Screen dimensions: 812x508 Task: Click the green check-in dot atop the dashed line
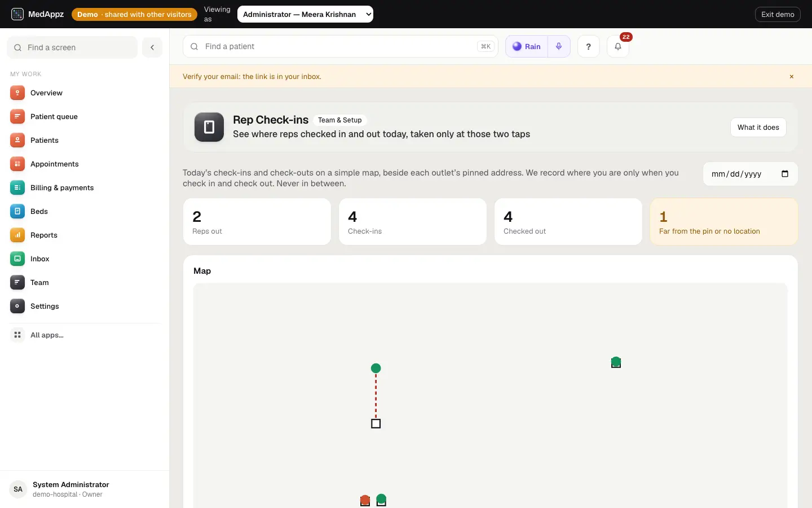coord(376,369)
